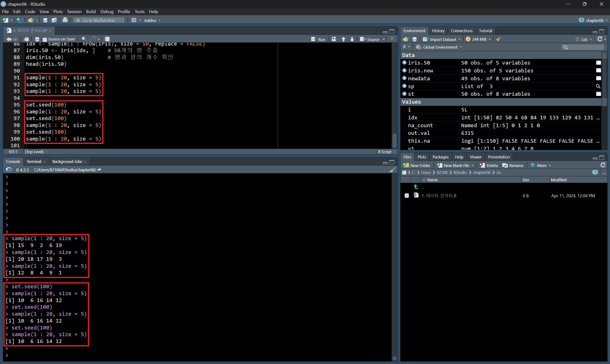Screen dimensions: 610x364
Task: Click the save all documents icon
Action: pos(54,20)
